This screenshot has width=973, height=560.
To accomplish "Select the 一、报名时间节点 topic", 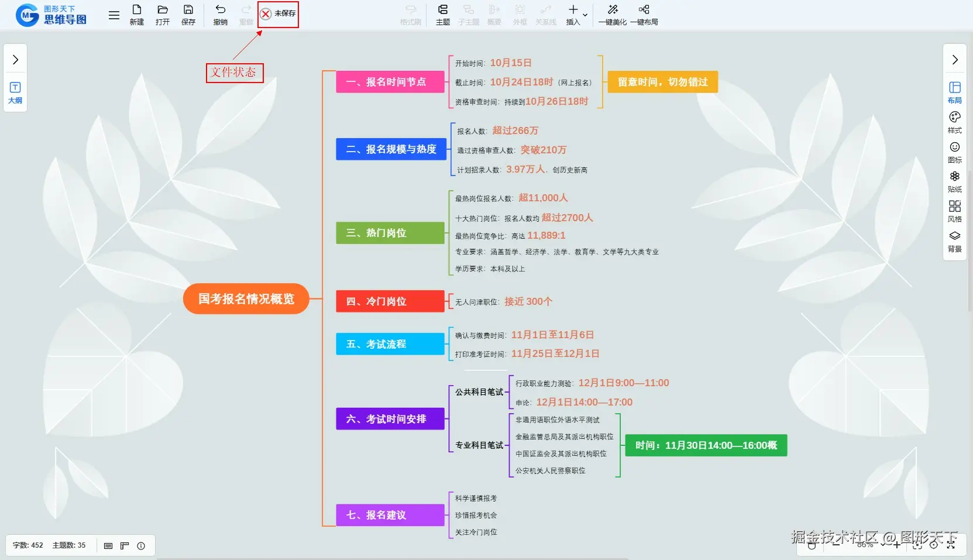I will click(390, 82).
